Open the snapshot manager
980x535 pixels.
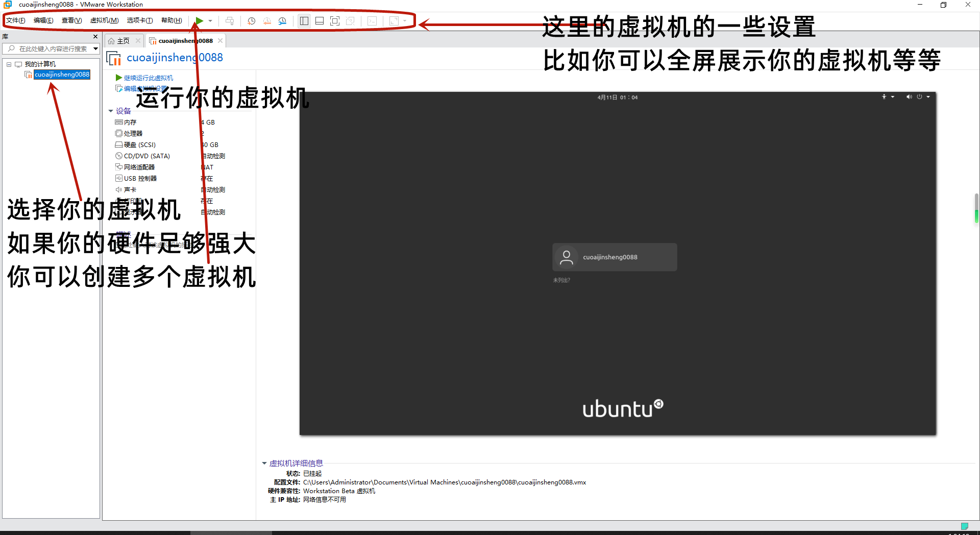pos(282,21)
